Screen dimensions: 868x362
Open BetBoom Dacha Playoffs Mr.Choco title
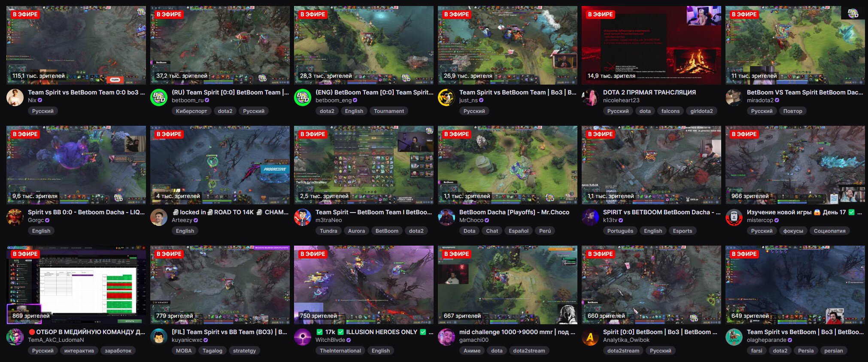[514, 212]
